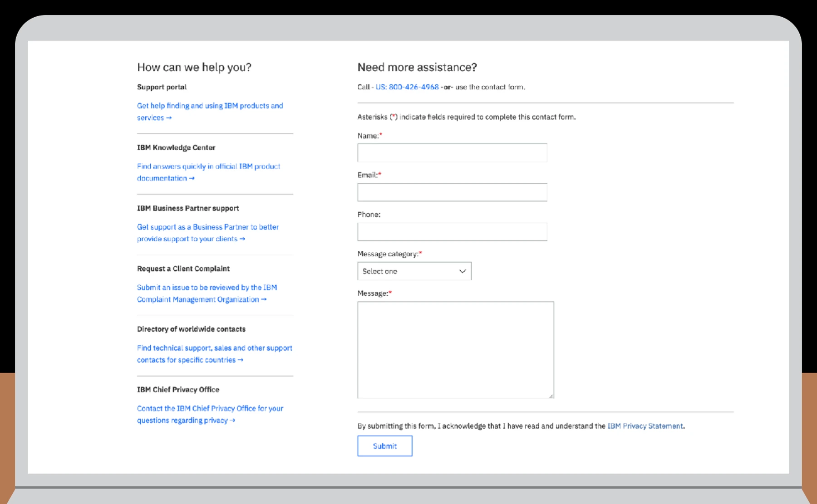Focus the Email input field
This screenshot has width=817, height=504.
pyautogui.click(x=452, y=192)
